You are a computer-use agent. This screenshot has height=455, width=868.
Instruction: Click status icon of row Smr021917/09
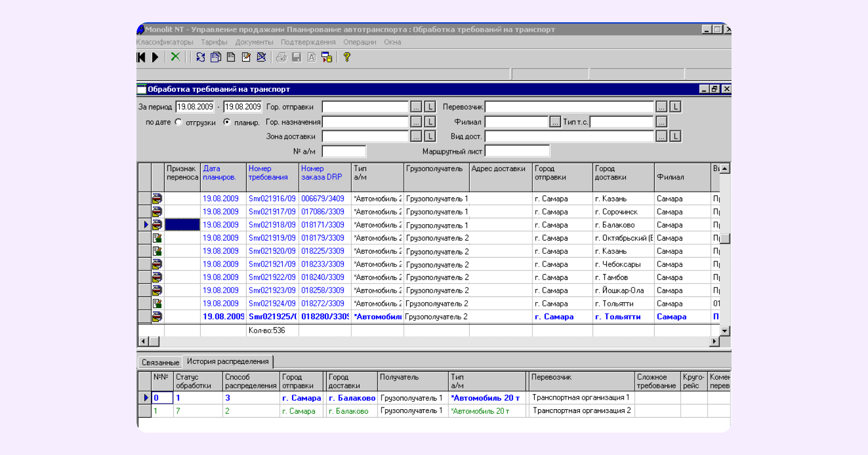pos(157,212)
